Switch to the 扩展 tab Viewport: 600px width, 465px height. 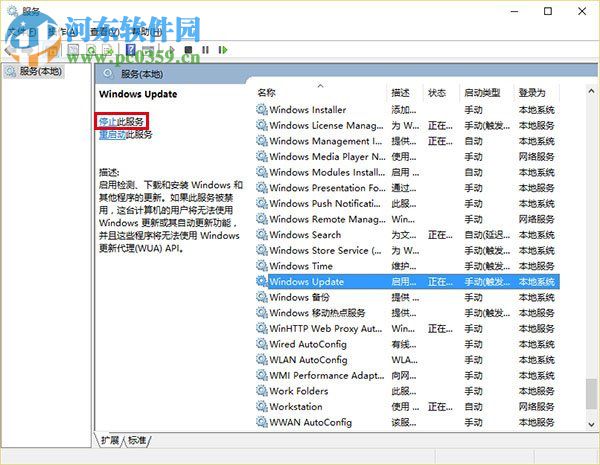coord(110,441)
